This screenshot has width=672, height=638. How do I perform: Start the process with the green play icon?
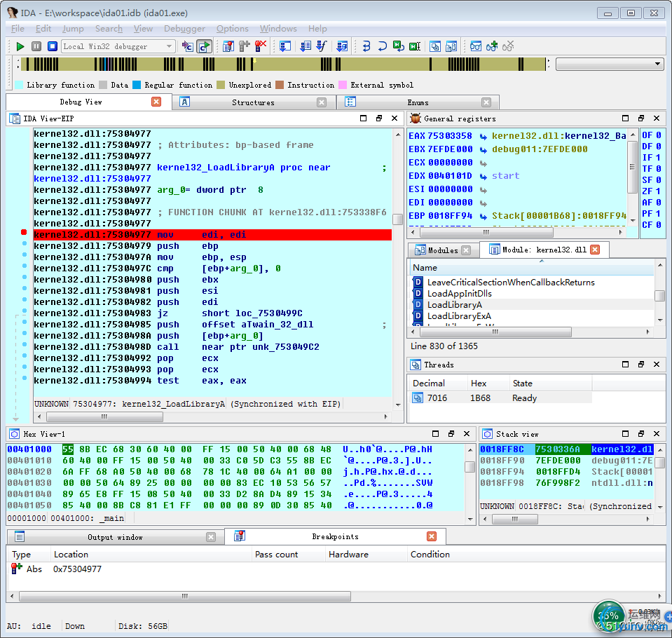click(x=20, y=46)
